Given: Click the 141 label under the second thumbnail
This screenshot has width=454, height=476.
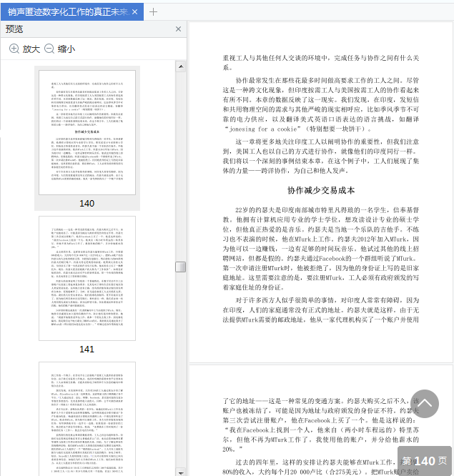Looking at the screenshot, I should [87, 349].
